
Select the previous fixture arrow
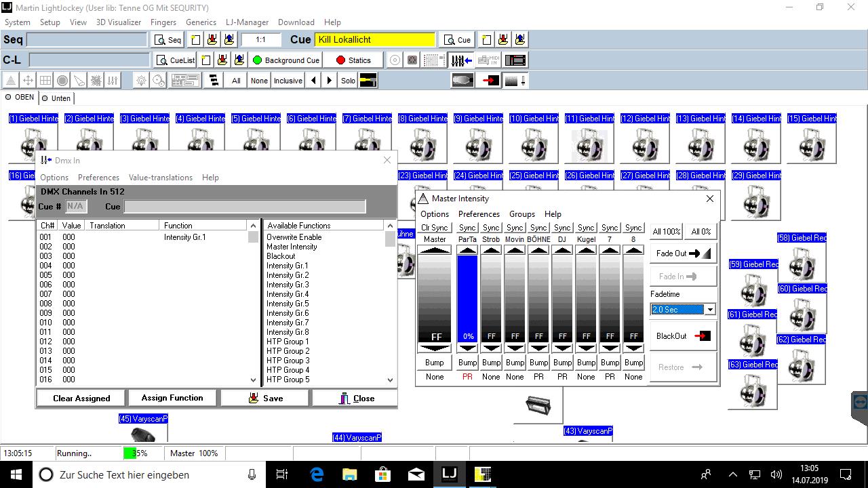tap(313, 81)
